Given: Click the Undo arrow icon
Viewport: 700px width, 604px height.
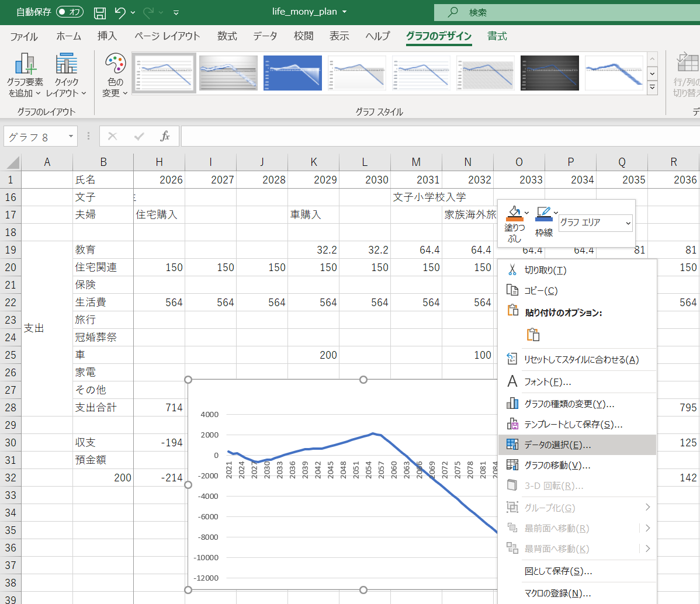Looking at the screenshot, I should pos(119,12).
